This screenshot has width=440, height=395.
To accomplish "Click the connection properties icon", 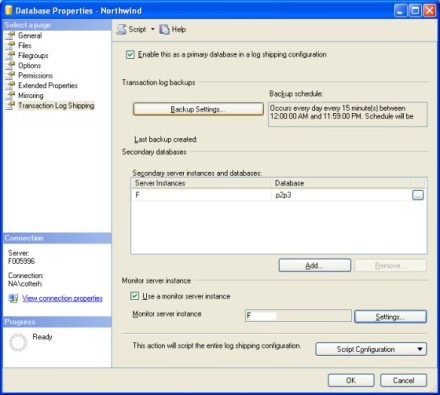I will click(x=13, y=298).
